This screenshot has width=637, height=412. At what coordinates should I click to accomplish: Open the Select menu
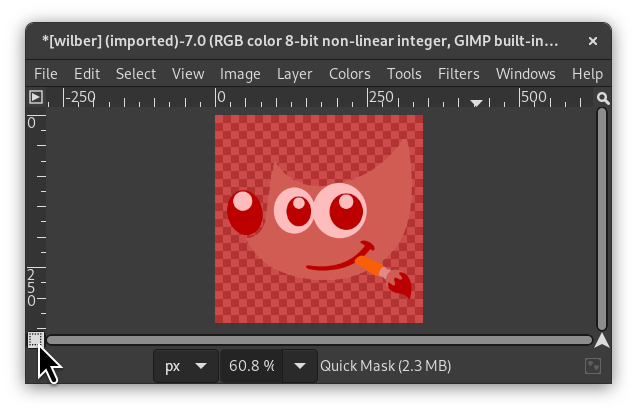(x=135, y=73)
